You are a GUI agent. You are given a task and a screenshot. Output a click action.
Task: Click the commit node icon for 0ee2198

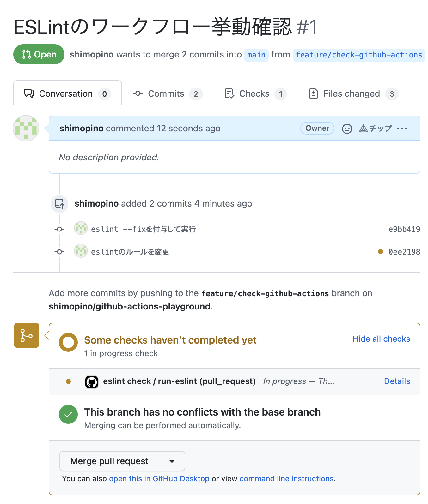(x=59, y=252)
